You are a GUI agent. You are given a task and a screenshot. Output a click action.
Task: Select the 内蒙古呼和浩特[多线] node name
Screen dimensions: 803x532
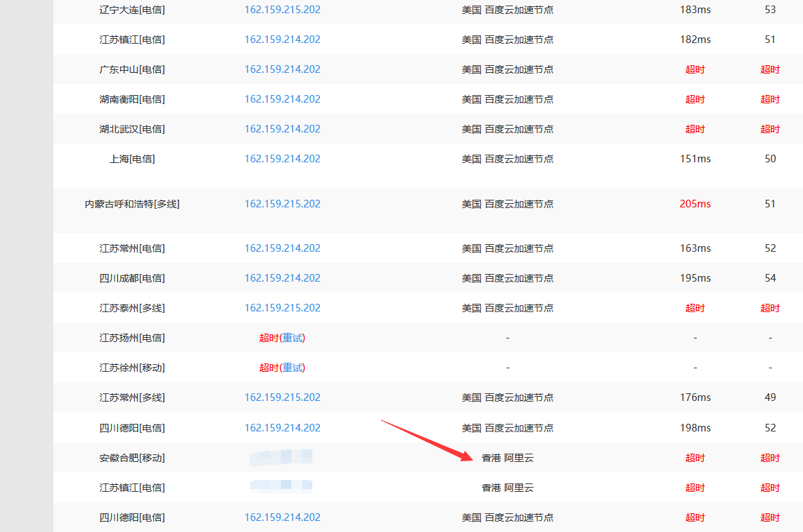click(132, 204)
